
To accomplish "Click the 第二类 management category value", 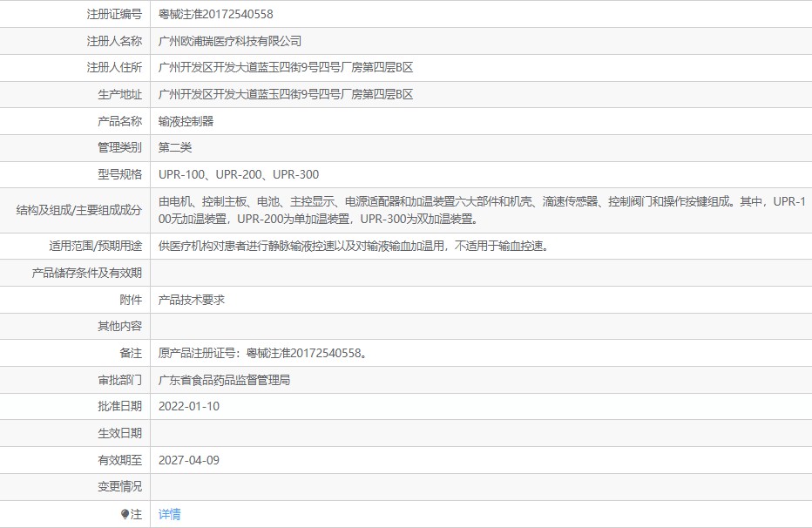I will coord(175,147).
